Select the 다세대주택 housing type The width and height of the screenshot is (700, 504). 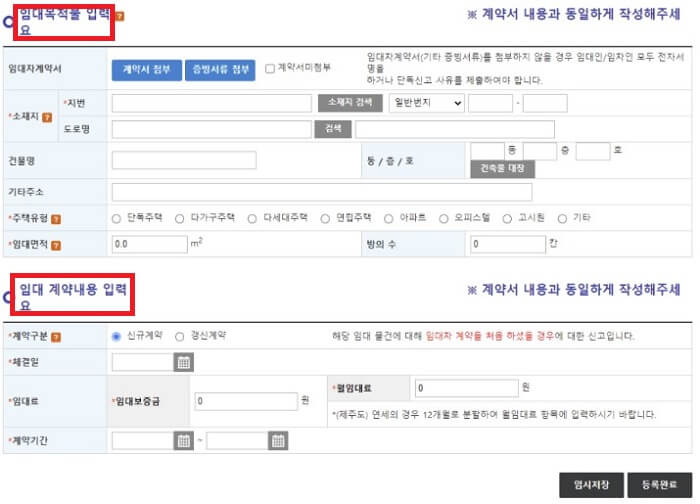click(252, 219)
